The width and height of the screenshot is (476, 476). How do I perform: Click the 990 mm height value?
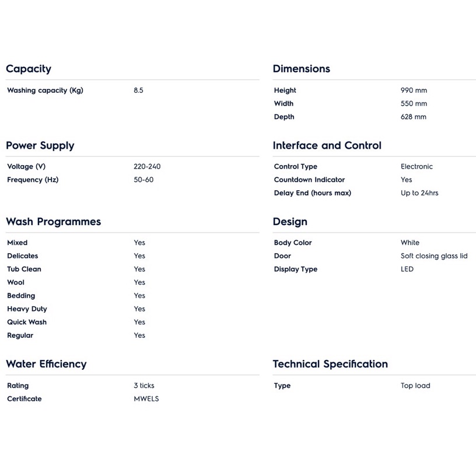414,90
